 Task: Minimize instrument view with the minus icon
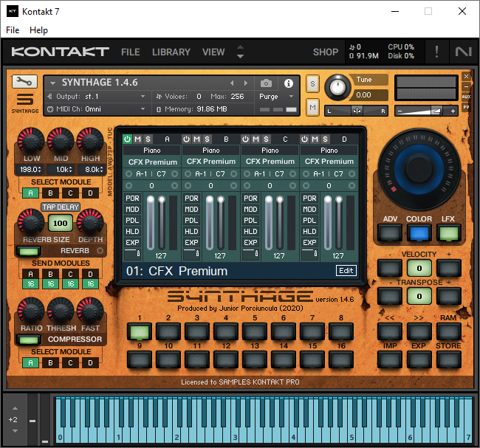click(x=466, y=86)
